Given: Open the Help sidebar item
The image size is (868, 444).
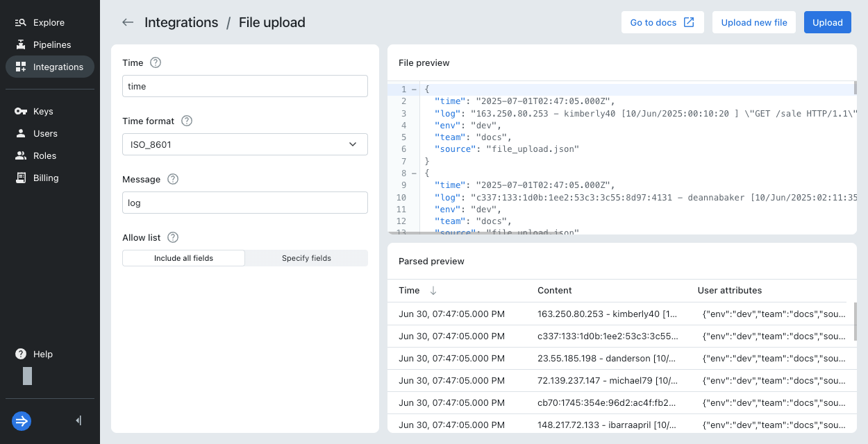Looking at the screenshot, I should (50, 354).
